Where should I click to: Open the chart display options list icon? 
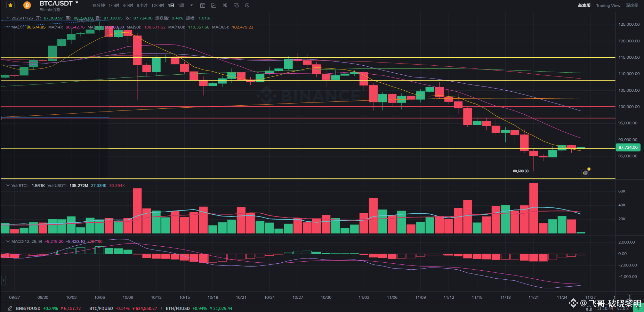click(x=236, y=5)
